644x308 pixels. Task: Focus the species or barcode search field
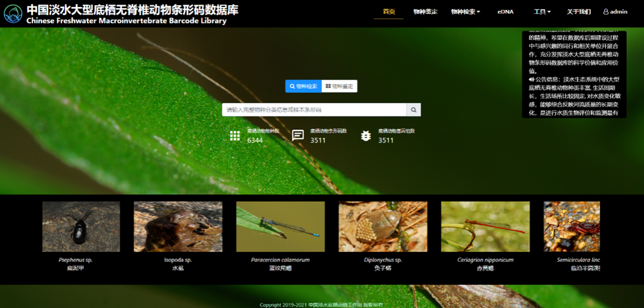[x=314, y=110]
